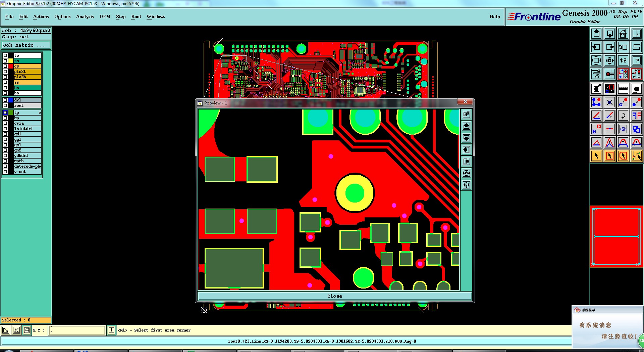Click the Close button in the Popview
This screenshot has width=644, height=352.
pyautogui.click(x=335, y=296)
